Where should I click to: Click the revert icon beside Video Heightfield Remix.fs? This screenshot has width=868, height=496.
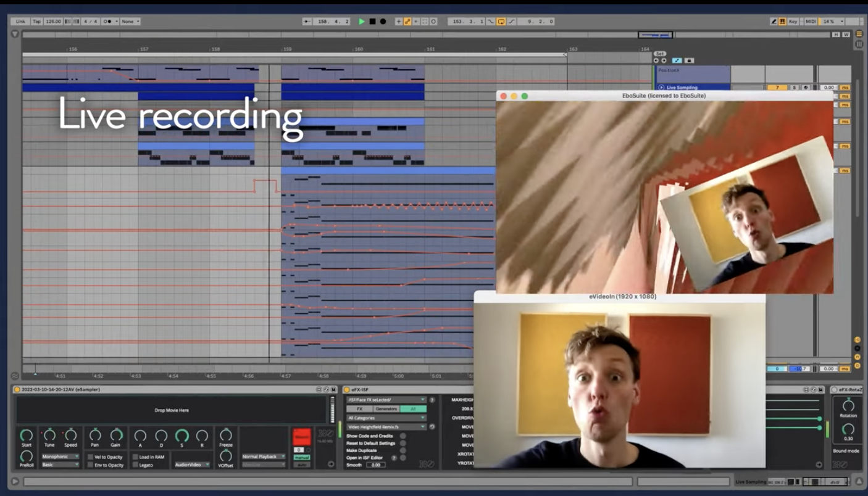[x=432, y=426]
